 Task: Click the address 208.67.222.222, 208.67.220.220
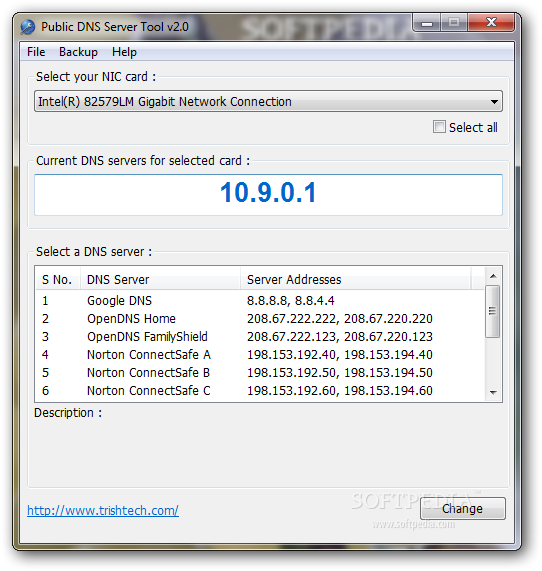339,319
